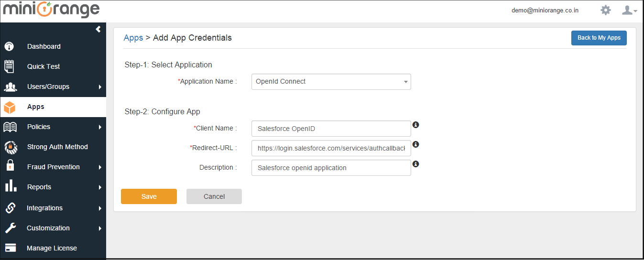644x260 pixels.
Task: Click the Apps orange cube icon
Action: 10,107
